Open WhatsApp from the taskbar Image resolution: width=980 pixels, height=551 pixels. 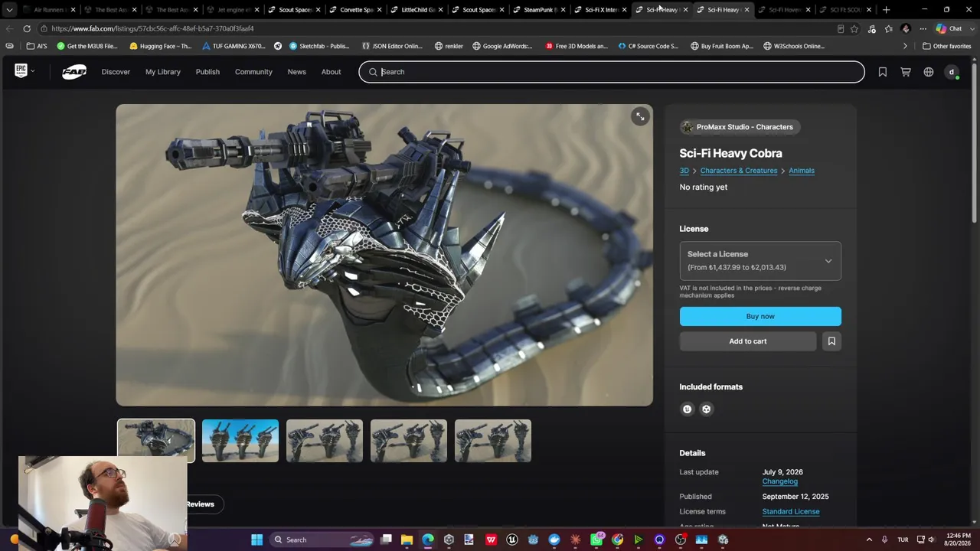point(596,540)
